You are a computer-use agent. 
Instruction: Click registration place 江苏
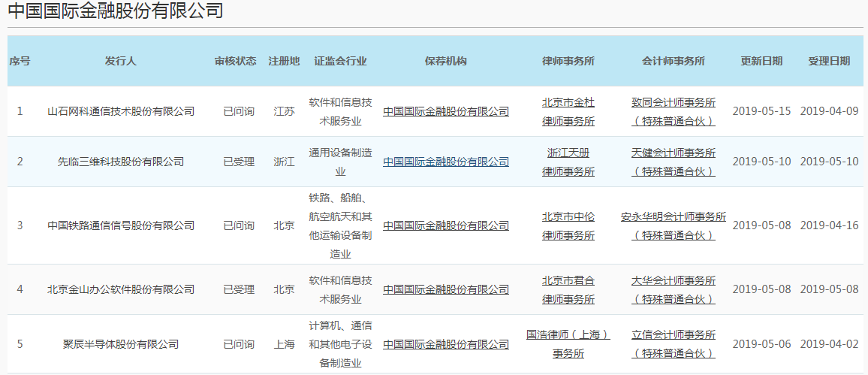284,111
